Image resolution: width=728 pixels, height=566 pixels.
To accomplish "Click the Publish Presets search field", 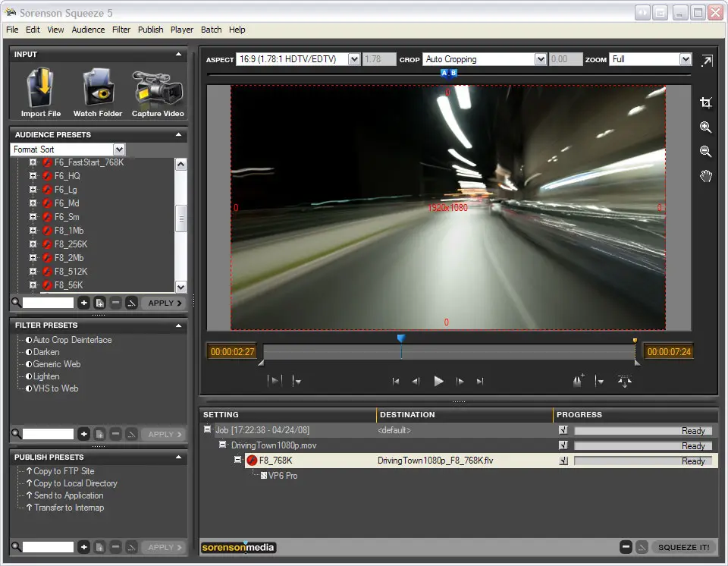I will tap(49, 548).
